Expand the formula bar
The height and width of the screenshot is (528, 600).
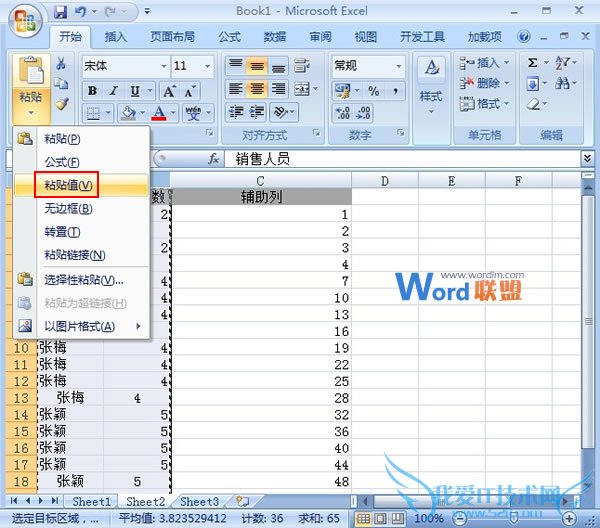click(x=587, y=158)
